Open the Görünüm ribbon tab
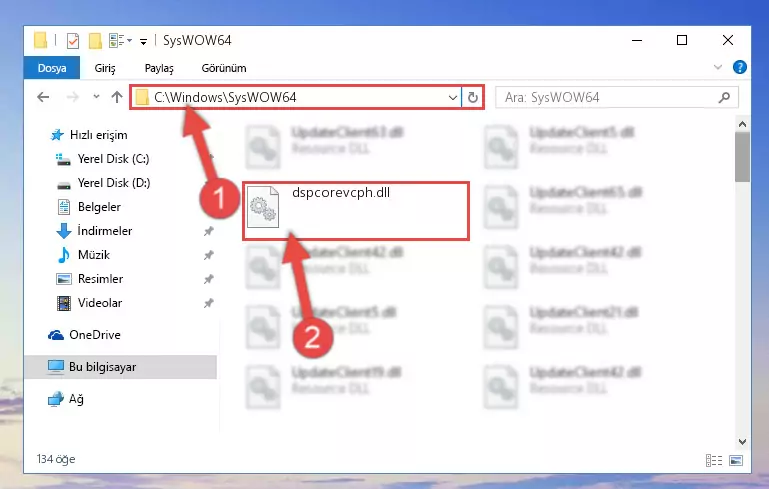Viewport: 769px width, 489px height. (224, 68)
